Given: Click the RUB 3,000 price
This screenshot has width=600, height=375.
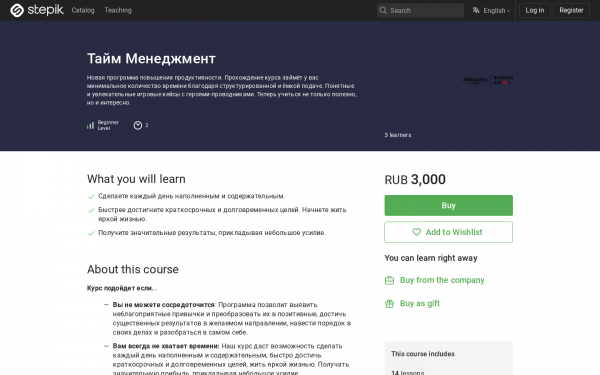Looking at the screenshot, I should tap(415, 179).
